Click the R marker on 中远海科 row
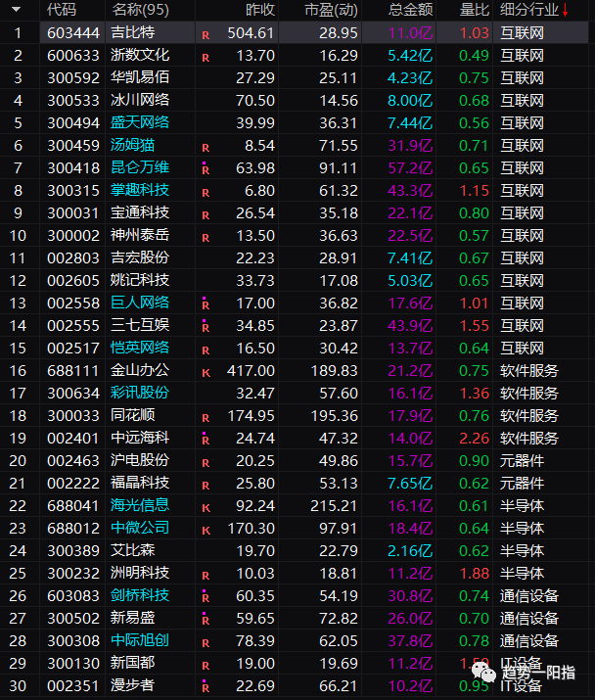This screenshot has width=595, height=700. click(x=206, y=440)
